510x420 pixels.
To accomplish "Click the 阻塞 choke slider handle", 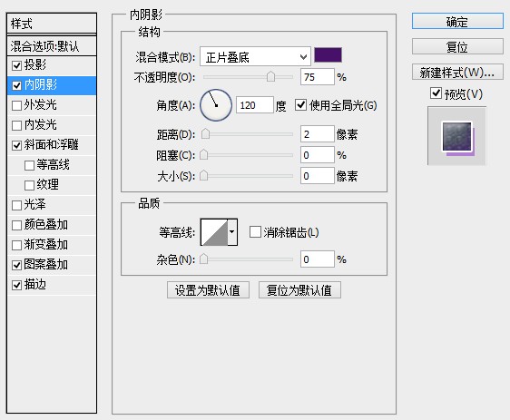I will click(203, 155).
